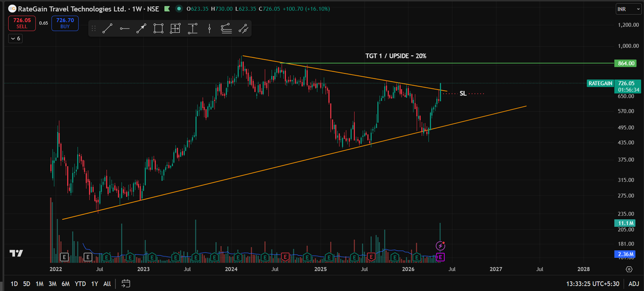Select the channel drawing tool
644x291 pixels.
(x=244, y=28)
